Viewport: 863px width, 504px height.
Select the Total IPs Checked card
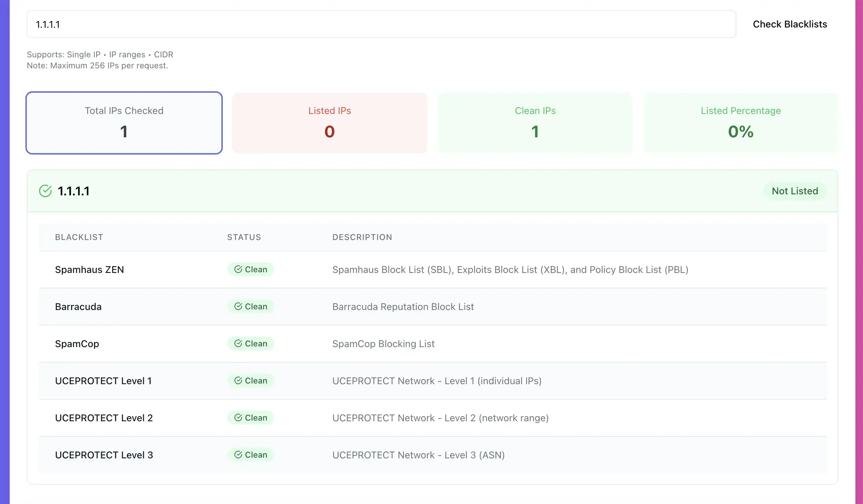click(x=124, y=123)
